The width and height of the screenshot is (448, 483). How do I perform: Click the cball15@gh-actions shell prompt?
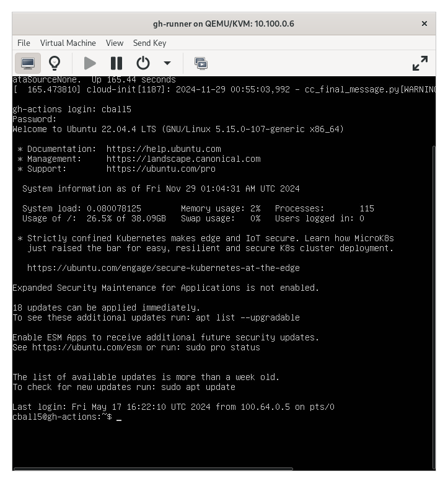62,417
